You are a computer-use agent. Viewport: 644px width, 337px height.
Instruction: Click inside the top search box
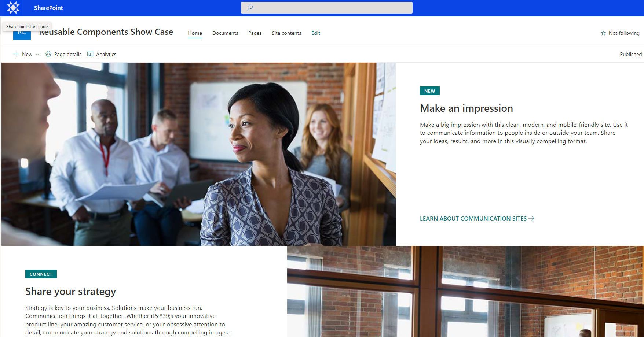pos(327,7)
